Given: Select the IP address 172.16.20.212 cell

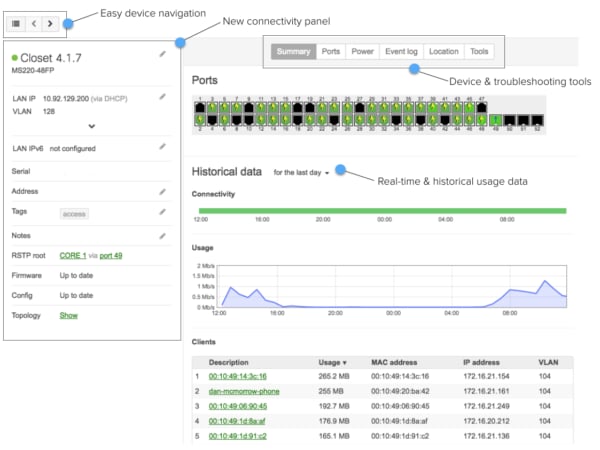Looking at the screenshot, I should point(486,421).
